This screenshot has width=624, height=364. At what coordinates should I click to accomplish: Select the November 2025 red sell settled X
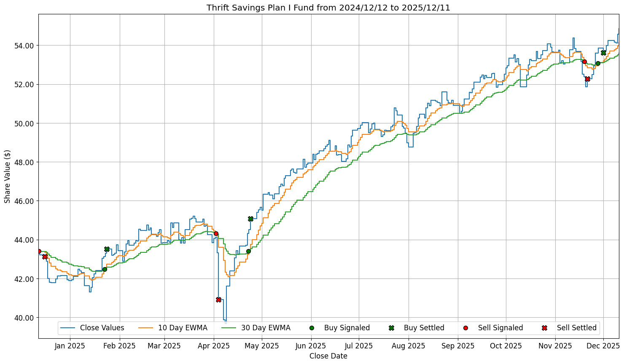tap(587, 79)
